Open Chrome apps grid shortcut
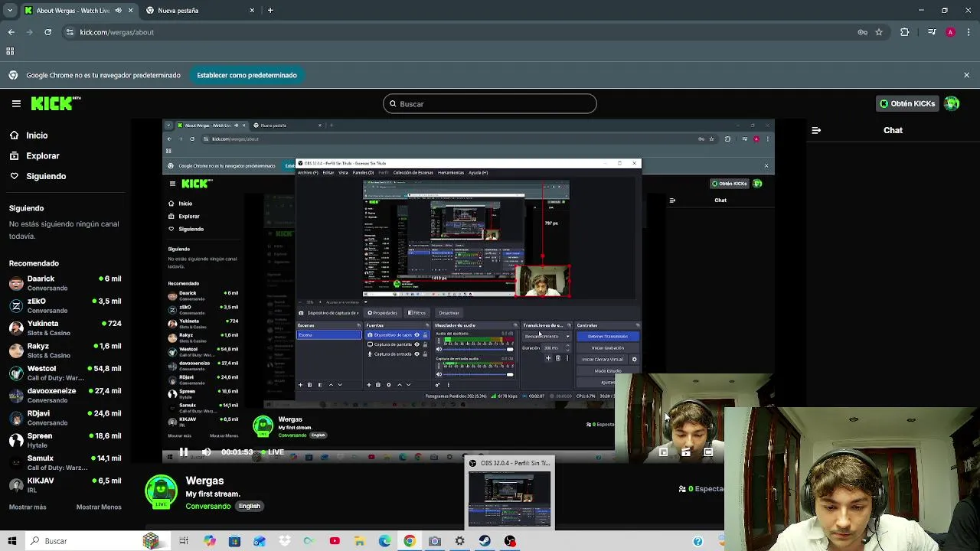 coord(10,51)
